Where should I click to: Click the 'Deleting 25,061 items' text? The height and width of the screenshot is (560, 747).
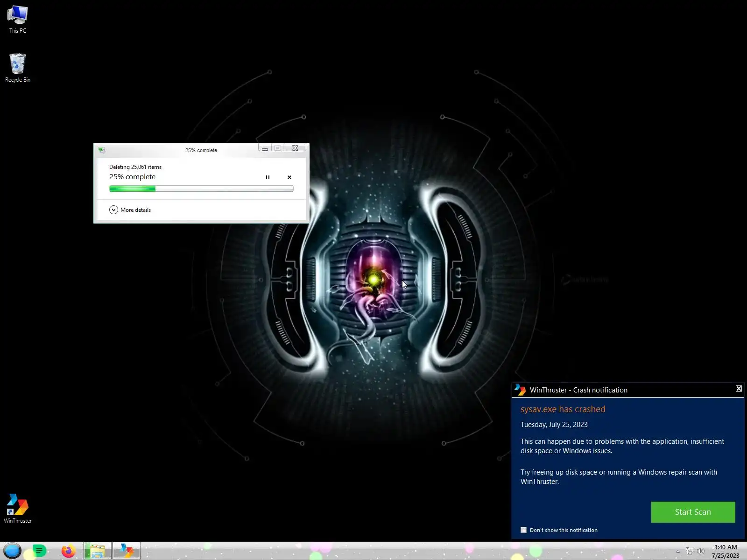[135, 167]
